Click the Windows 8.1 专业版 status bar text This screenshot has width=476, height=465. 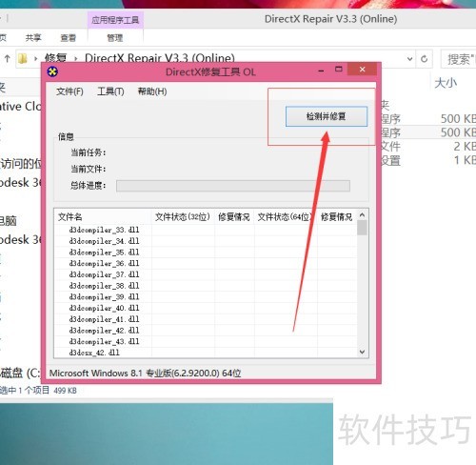click(x=146, y=373)
